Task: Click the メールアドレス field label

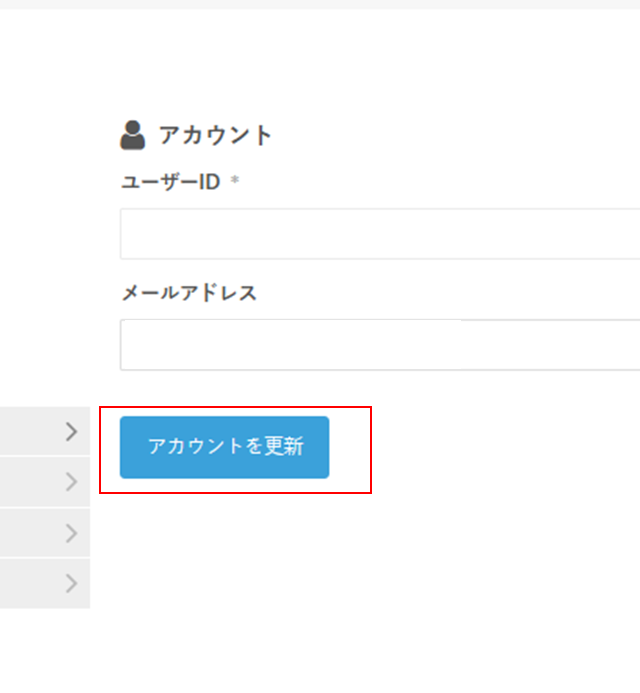Action: pos(189,293)
